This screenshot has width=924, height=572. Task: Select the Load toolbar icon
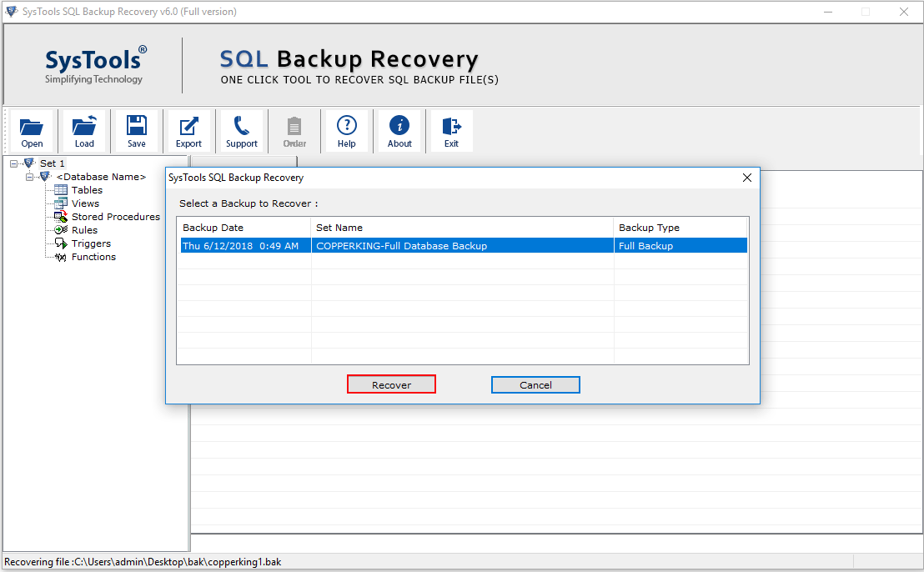(x=84, y=130)
